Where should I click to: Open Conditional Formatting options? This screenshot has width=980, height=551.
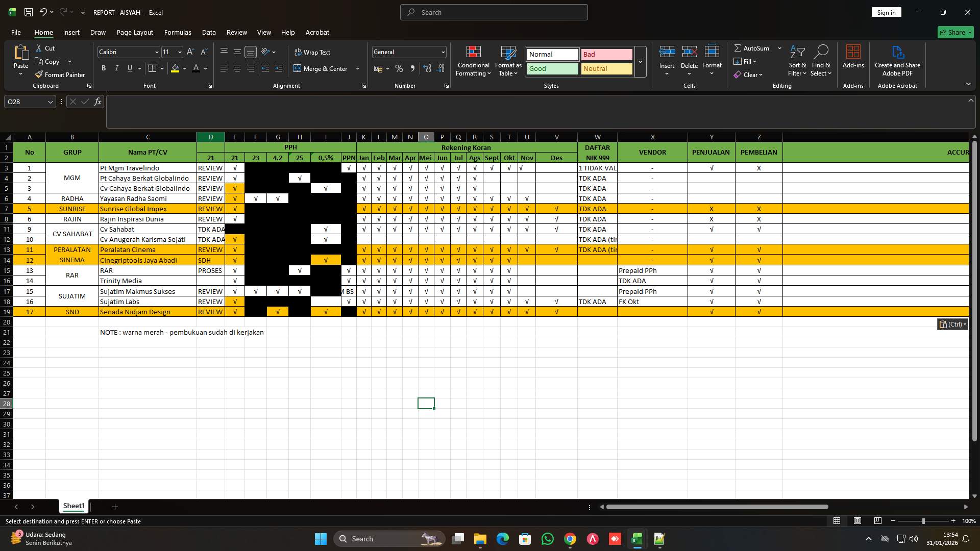(473, 60)
